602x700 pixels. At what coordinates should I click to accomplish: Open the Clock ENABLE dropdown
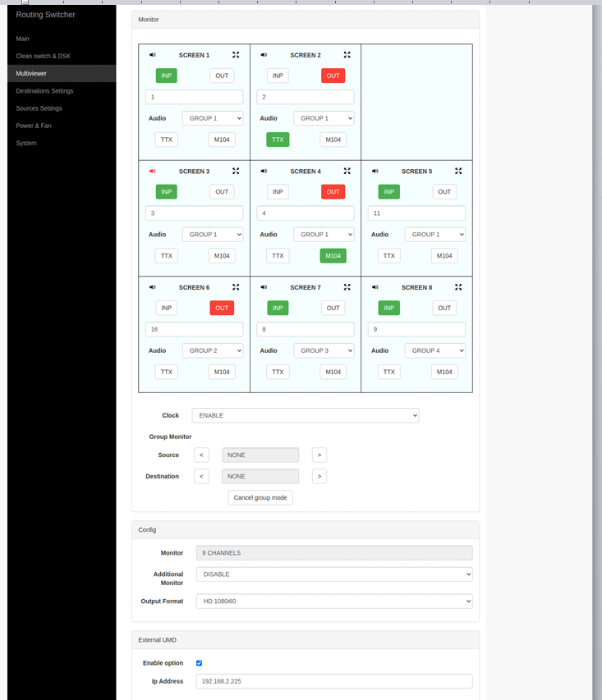[x=305, y=415]
